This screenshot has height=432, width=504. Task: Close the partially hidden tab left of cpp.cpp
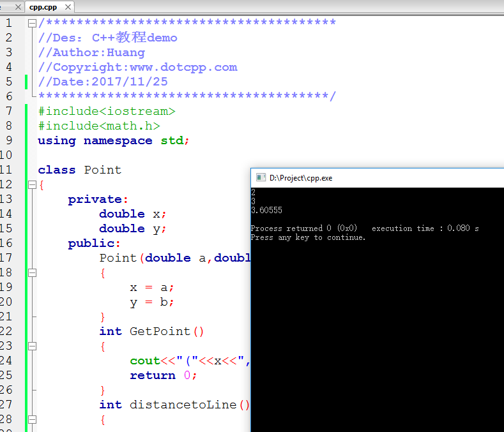(18, 7)
